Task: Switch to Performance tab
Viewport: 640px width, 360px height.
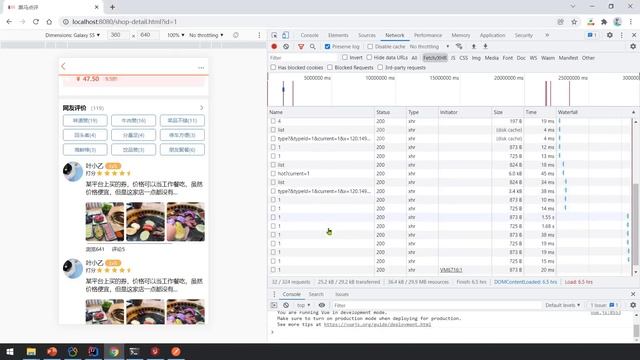Action: (428, 36)
